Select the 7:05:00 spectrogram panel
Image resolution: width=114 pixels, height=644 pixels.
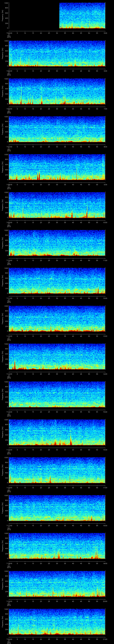pos(57,54)
